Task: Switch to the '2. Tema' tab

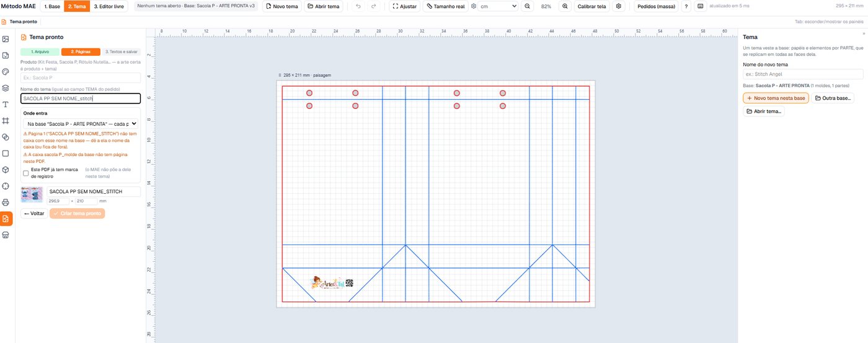Action: [x=77, y=6]
